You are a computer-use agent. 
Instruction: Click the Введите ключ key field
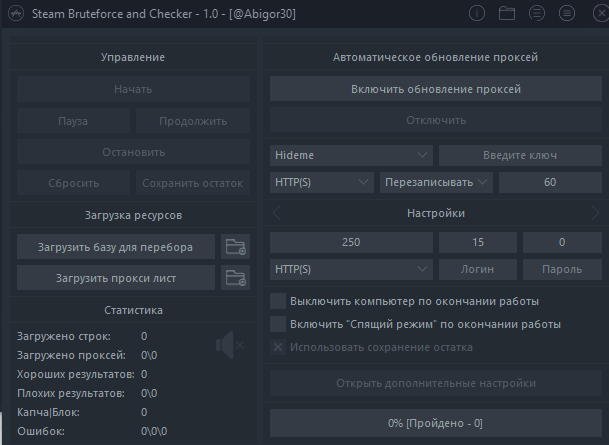point(520,155)
